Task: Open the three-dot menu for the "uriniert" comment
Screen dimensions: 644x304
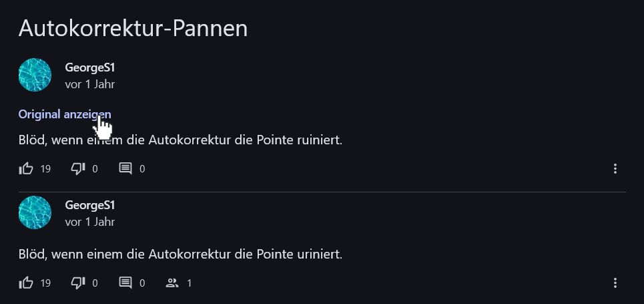Action: (615, 283)
